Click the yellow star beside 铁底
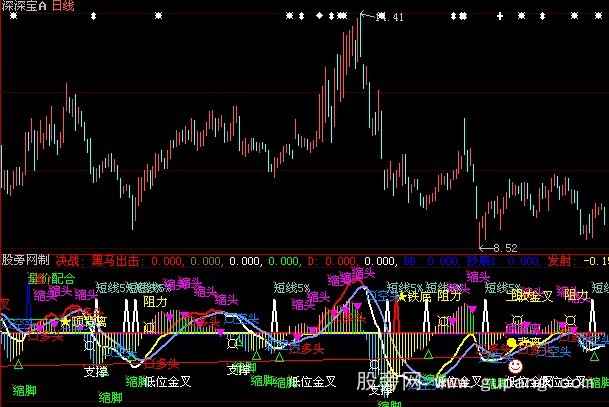Image resolution: width=609 pixels, height=407 pixels. tap(402, 296)
